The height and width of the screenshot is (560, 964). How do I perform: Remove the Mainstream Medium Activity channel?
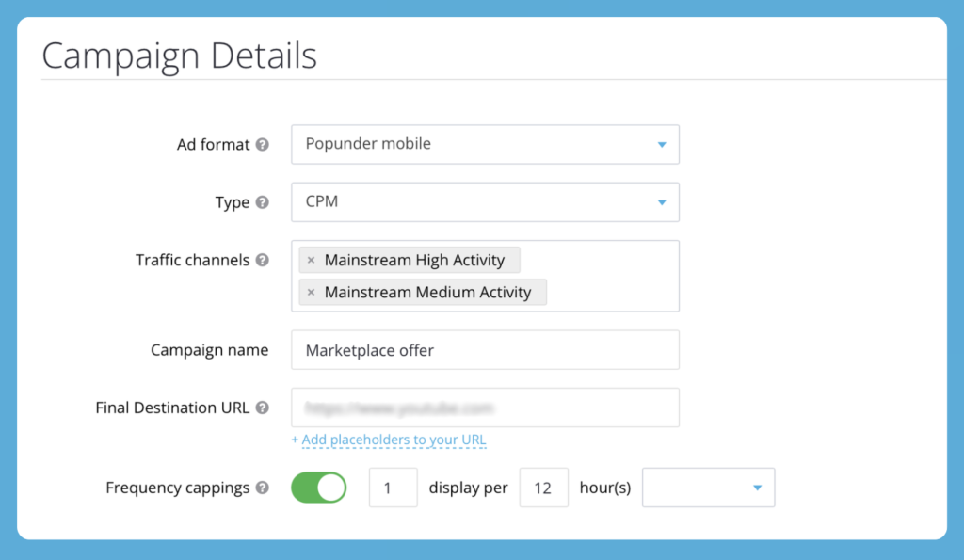311,292
